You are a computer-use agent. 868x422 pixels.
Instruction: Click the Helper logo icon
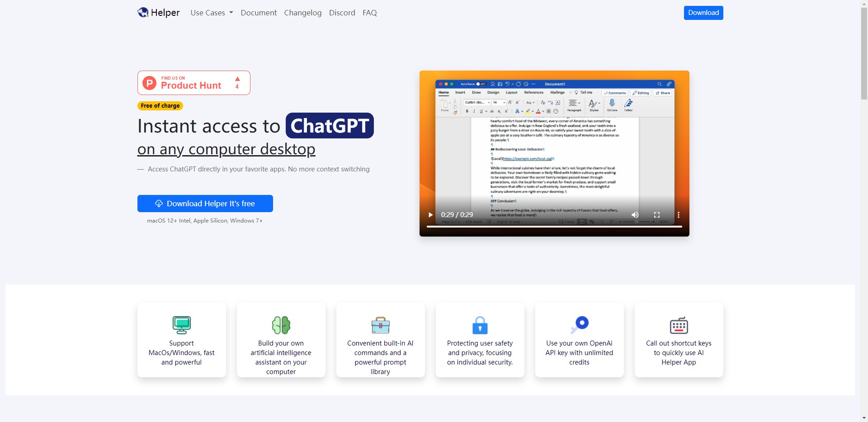point(143,12)
